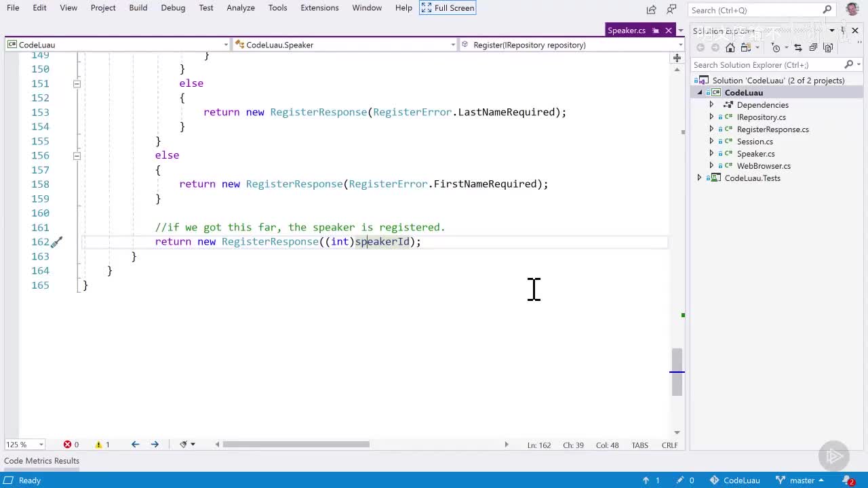Switch Views icon in Solution Explorer
This screenshot has height=488, width=868.
coord(745,47)
